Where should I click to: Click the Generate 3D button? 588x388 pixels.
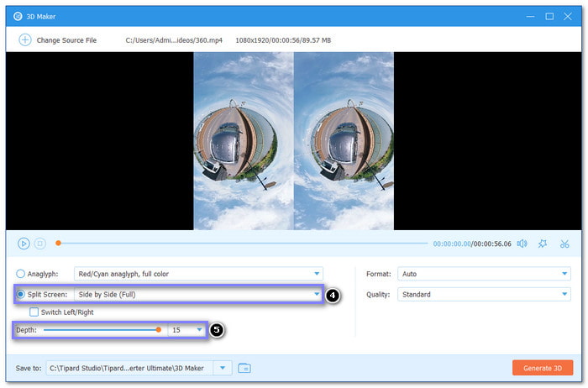tap(542, 368)
